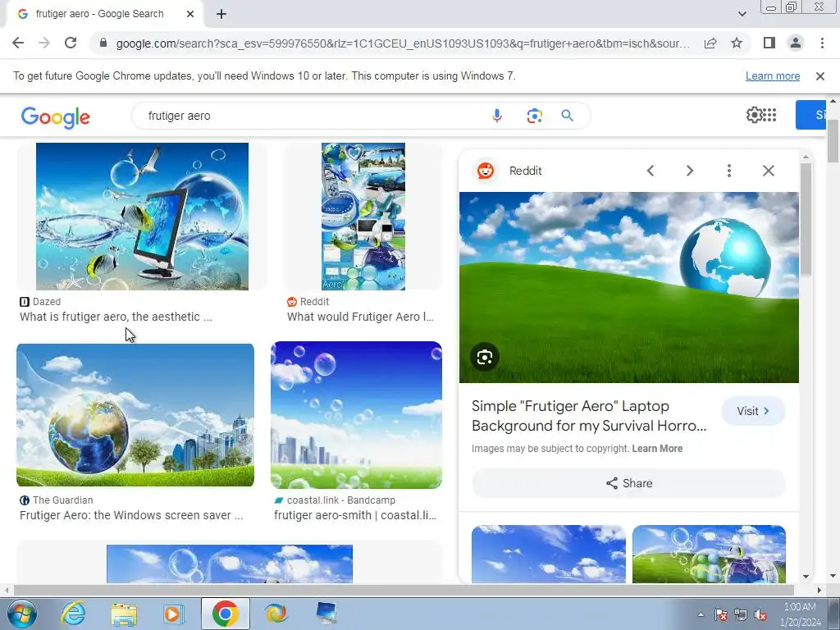Open "What is frutiger aero, the aesthetic" link

(x=116, y=317)
